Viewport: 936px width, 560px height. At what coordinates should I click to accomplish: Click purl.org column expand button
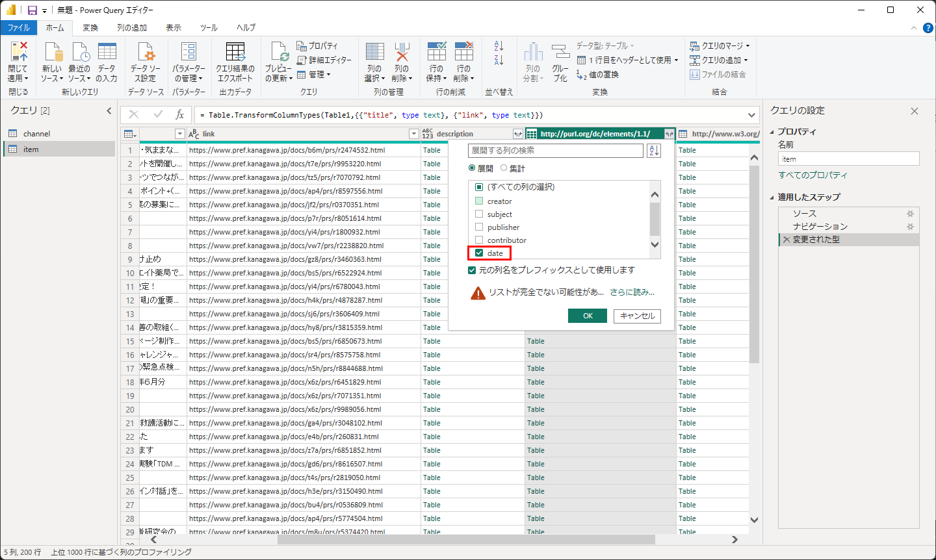[669, 134]
